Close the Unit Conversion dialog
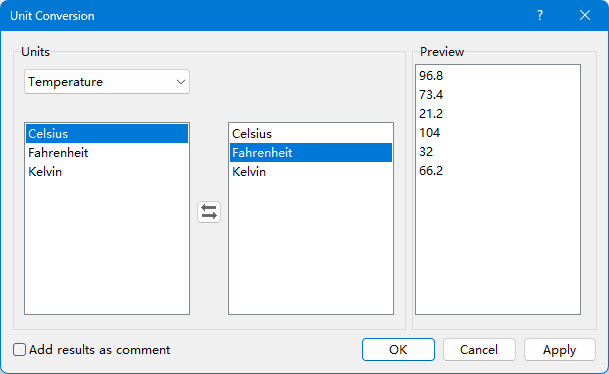 click(585, 16)
